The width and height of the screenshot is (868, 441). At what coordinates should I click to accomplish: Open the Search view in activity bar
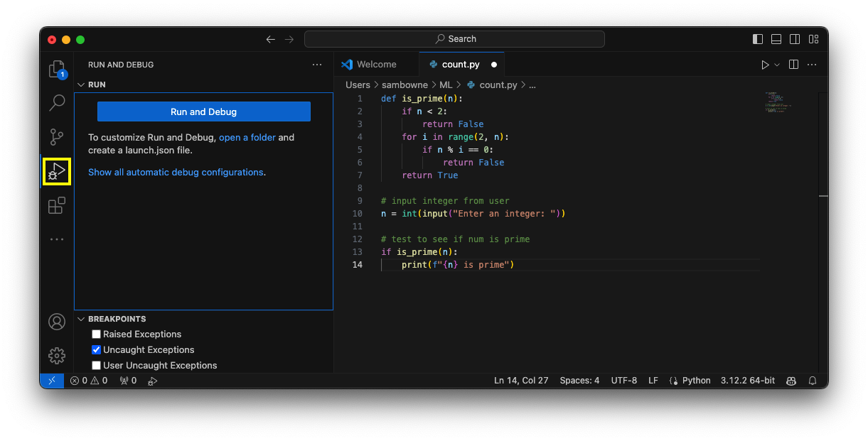coord(57,103)
